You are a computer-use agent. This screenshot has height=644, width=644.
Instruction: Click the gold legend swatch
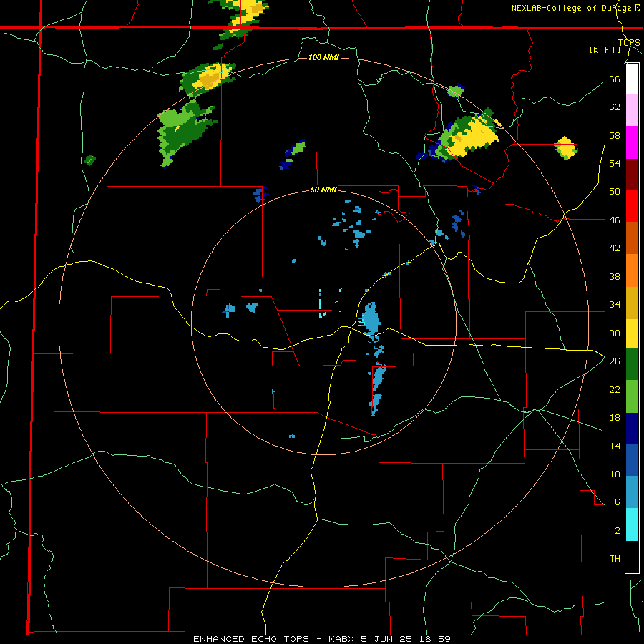coord(632,303)
